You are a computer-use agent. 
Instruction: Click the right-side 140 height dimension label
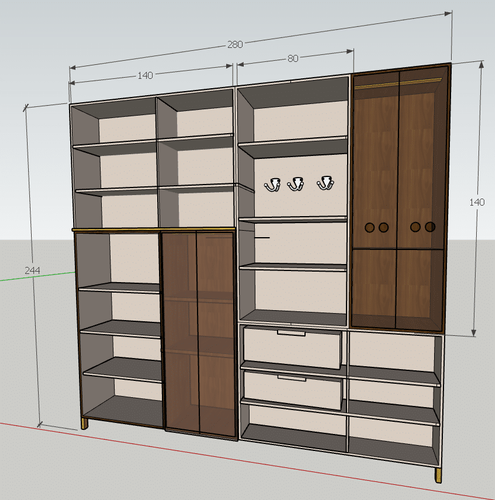(477, 202)
